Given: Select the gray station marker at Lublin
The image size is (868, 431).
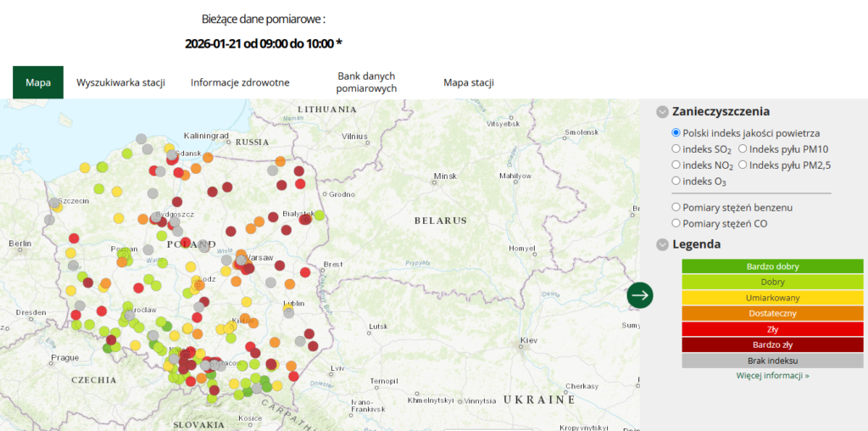Looking at the screenshot, I should coord(290,312).
